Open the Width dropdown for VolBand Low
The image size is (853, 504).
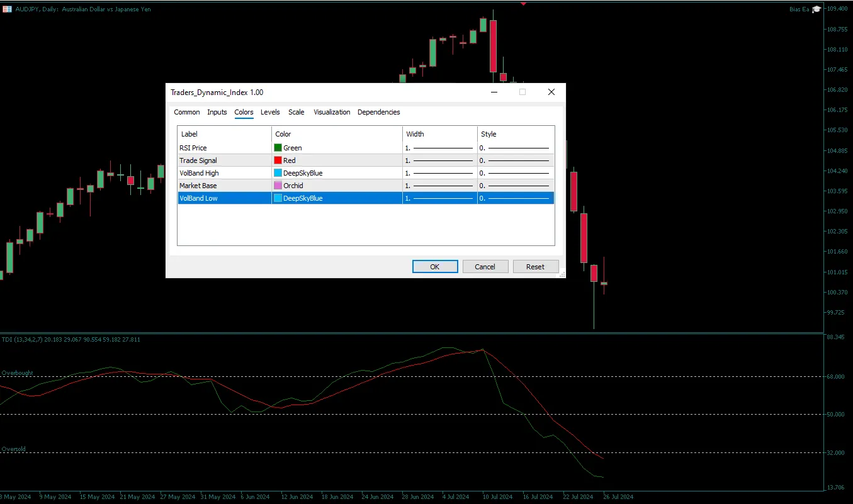click(439, 198)
